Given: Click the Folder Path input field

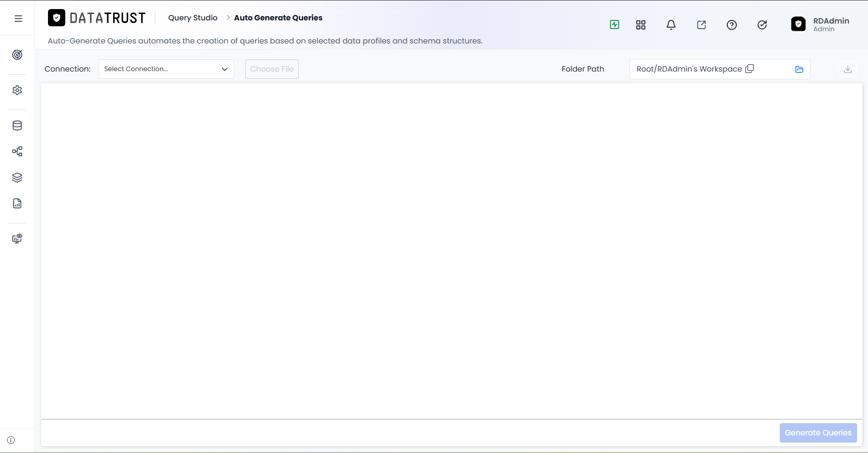Looking at the screenshot, I should [720, 69].
